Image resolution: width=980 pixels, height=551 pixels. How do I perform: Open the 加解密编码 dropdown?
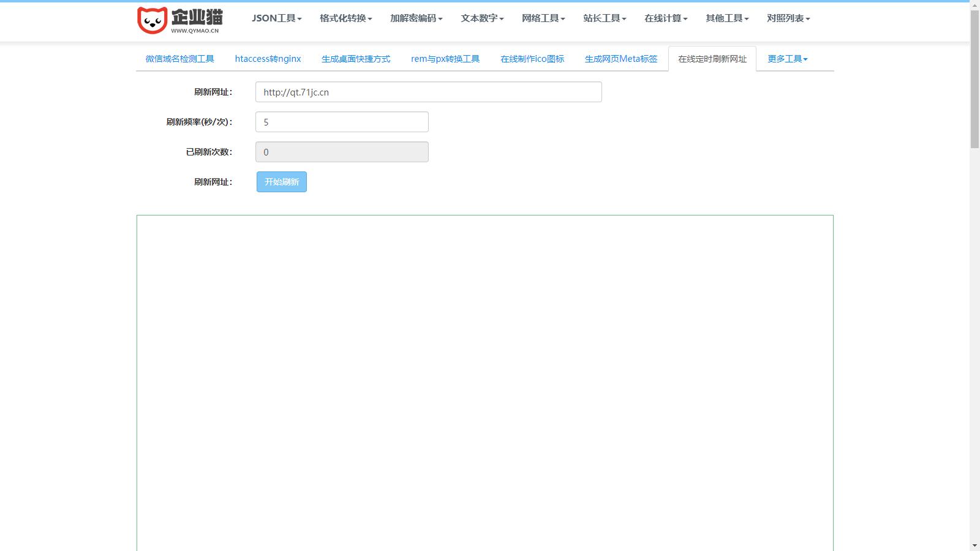(x=416, y=18)
